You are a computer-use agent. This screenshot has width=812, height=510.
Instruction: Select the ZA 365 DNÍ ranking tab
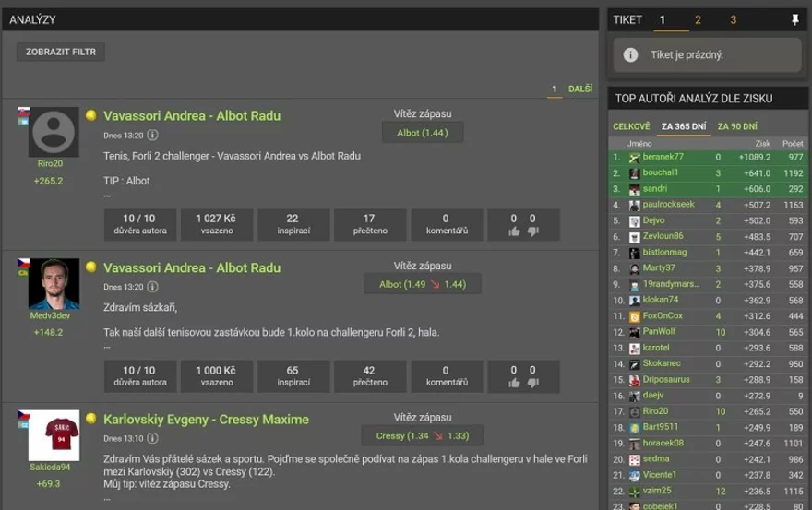(x=684, y=126)
